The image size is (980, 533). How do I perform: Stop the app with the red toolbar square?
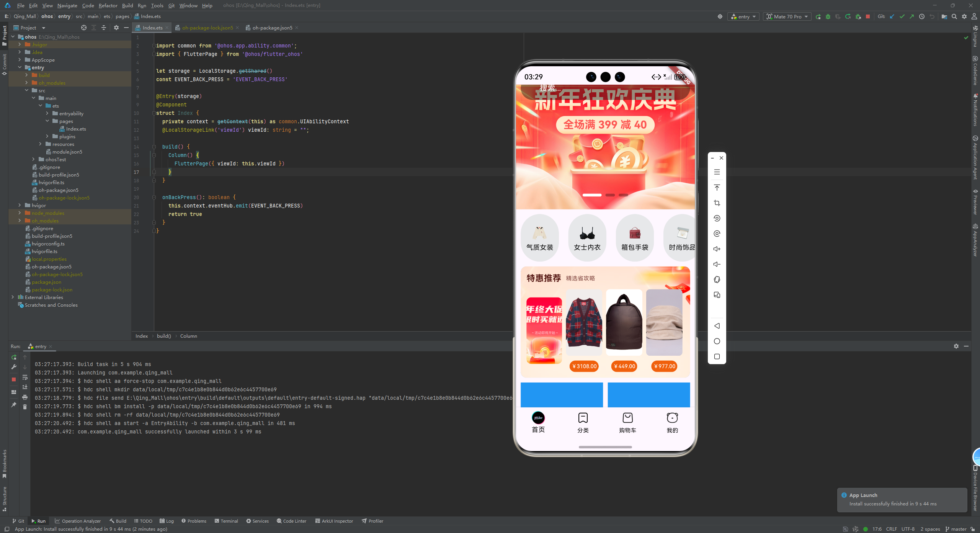(868, 16)
